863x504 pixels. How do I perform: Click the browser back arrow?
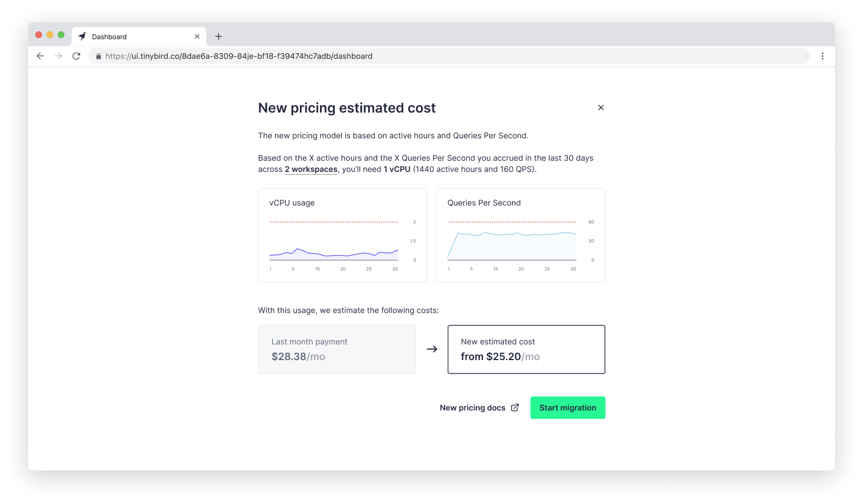click(x=40, y=56)
